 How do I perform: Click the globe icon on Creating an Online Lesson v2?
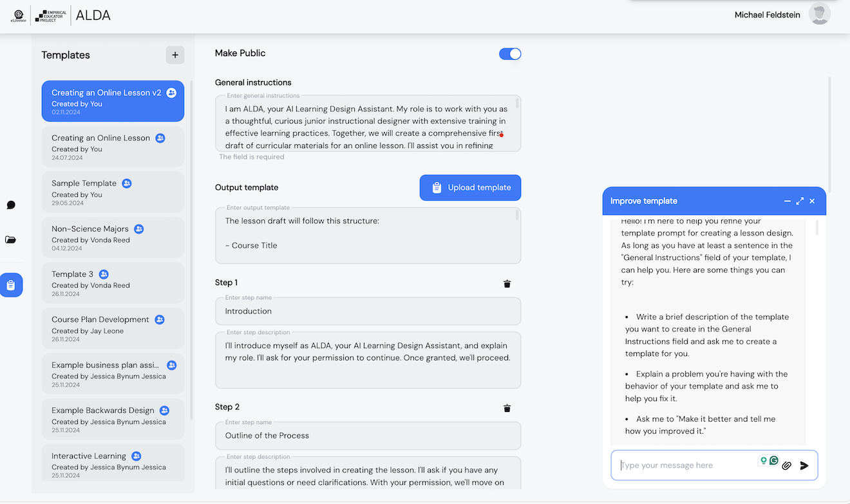pos(171,93)
